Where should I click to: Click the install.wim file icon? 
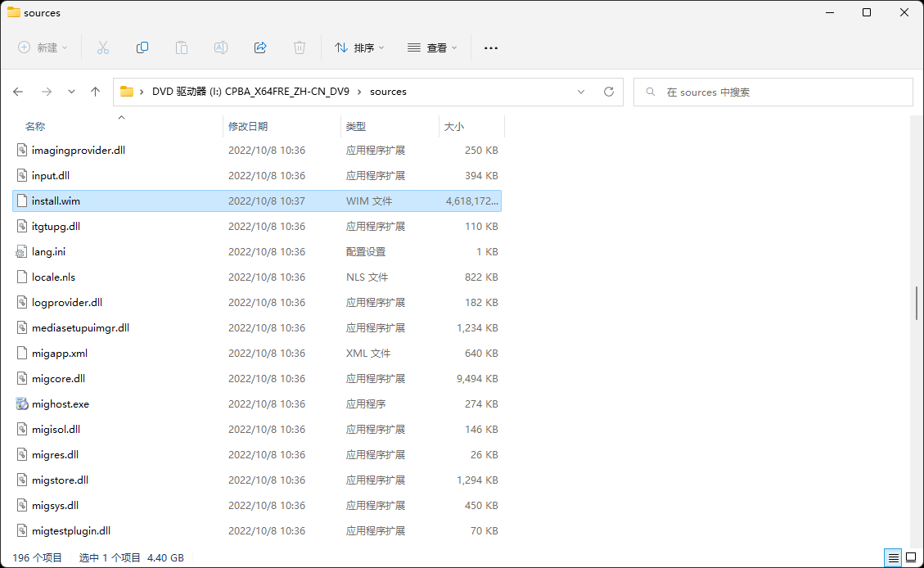click(x=22, y=201)
